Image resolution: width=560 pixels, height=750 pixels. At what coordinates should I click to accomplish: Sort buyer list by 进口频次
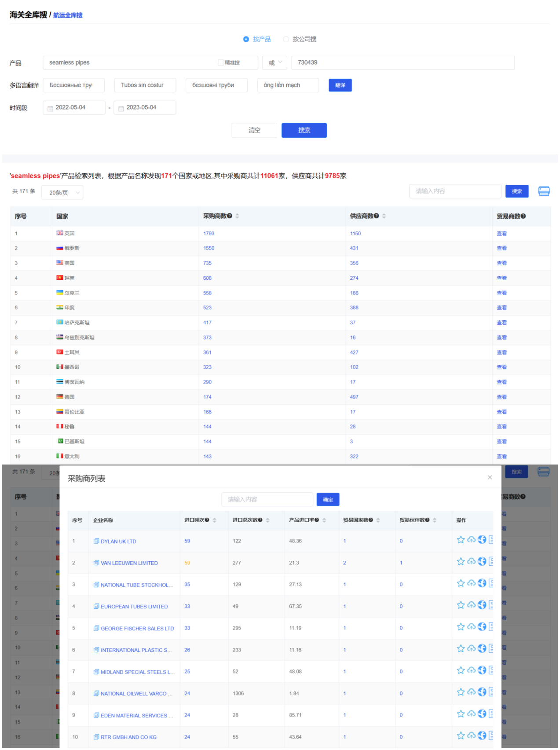[x=215, y=520]
